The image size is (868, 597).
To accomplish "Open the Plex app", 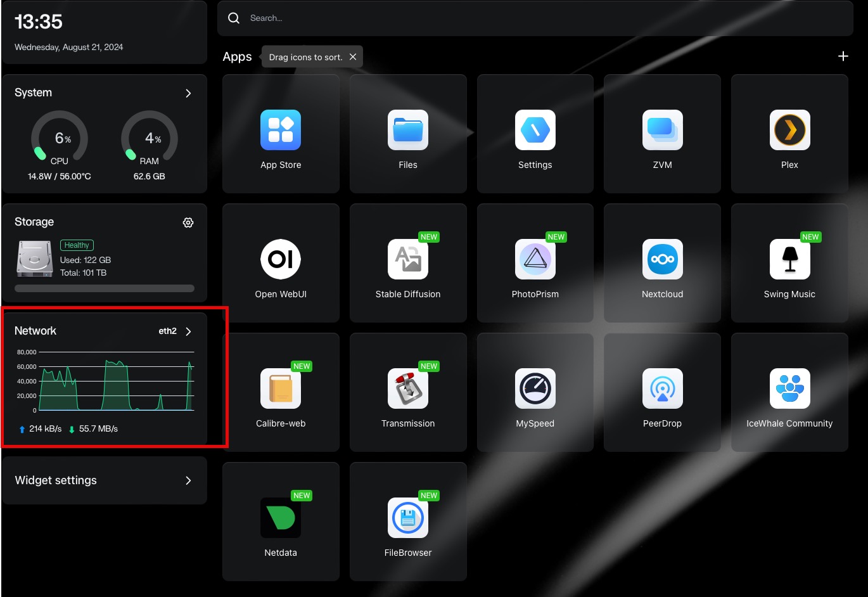I will tap(790, 130).
